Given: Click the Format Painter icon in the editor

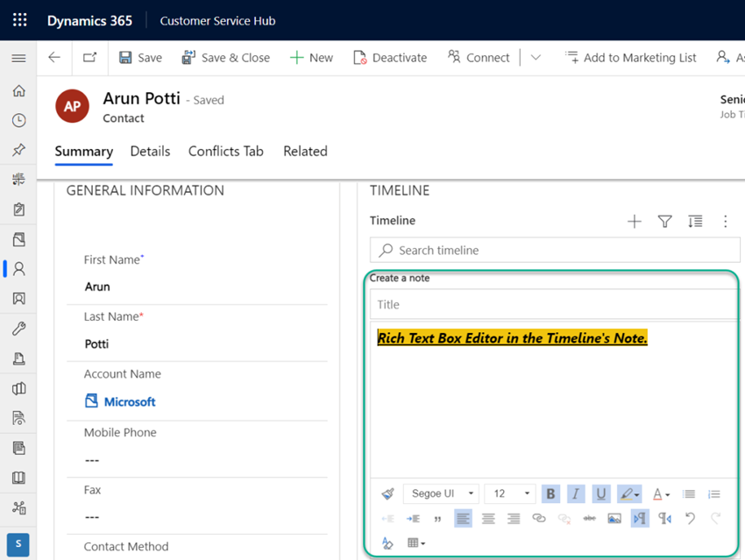Looking at the screenshot, I should 388,493.
